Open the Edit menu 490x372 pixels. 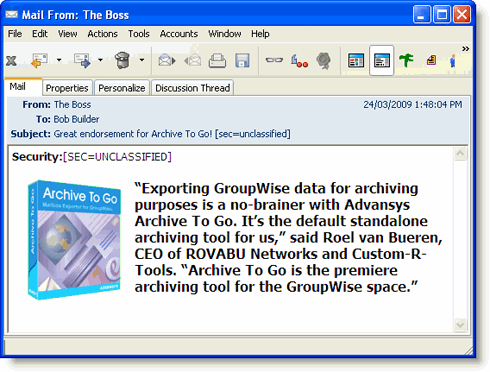(x=40, y=34)
